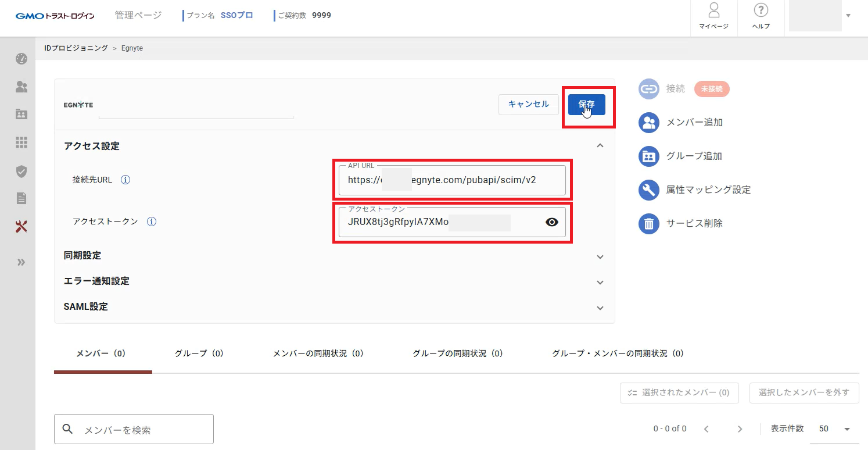
Task: Click 選択したメンバーを外す button
Action: (804, 392)
